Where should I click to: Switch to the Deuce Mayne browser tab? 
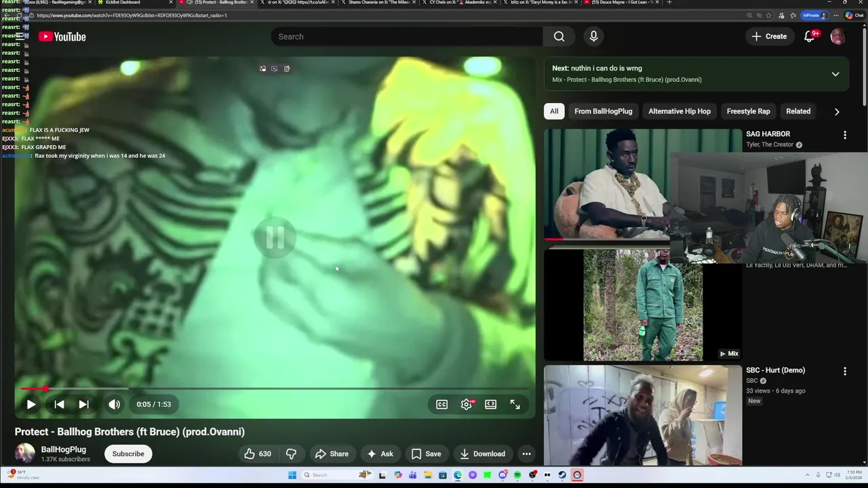pyautogui.click(x=620, y=3)
